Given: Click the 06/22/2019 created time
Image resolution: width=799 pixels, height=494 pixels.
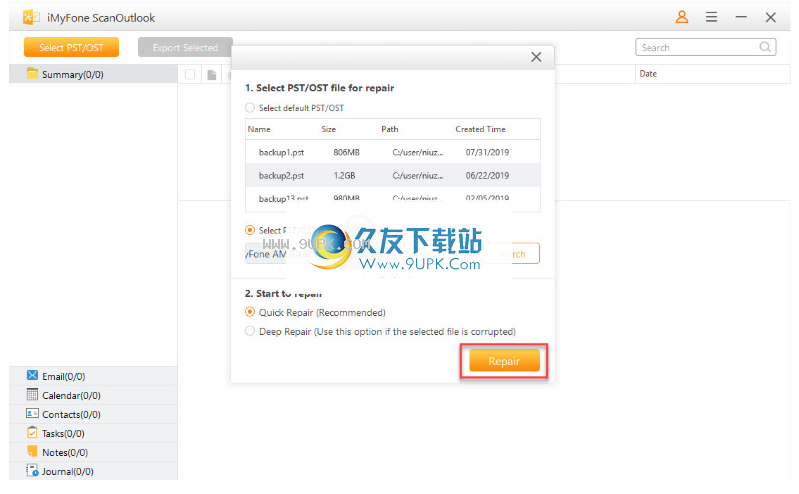Looking at the screenshot, I should [487, 175].
